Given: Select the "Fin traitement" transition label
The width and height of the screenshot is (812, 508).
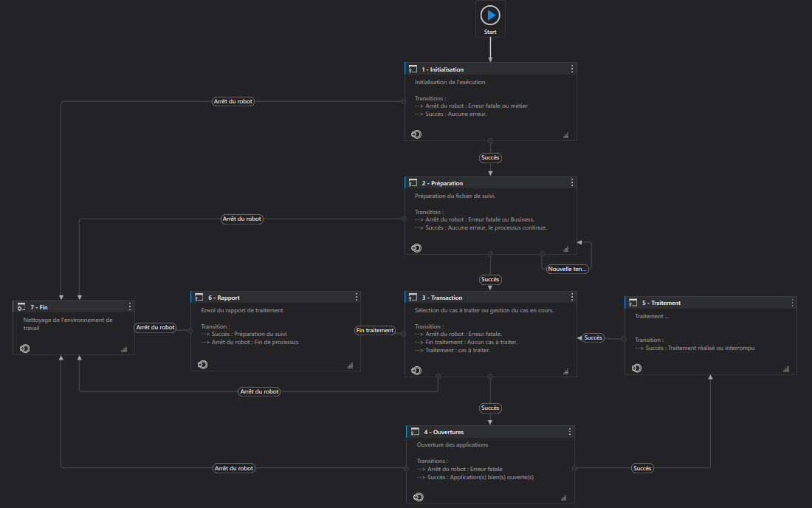Looking at the screenshot, I should click(x=375, y=330).
